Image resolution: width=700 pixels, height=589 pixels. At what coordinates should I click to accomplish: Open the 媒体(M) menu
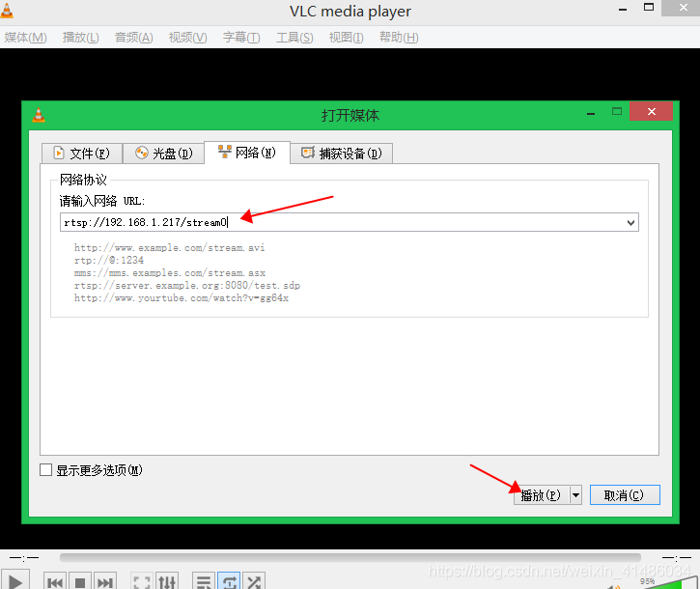point(25,38)
